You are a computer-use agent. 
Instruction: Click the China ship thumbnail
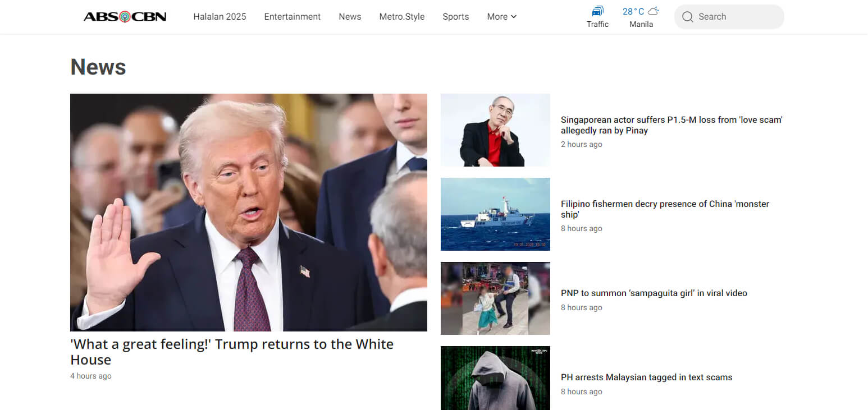pyautogui.click(x=495, y=214)
